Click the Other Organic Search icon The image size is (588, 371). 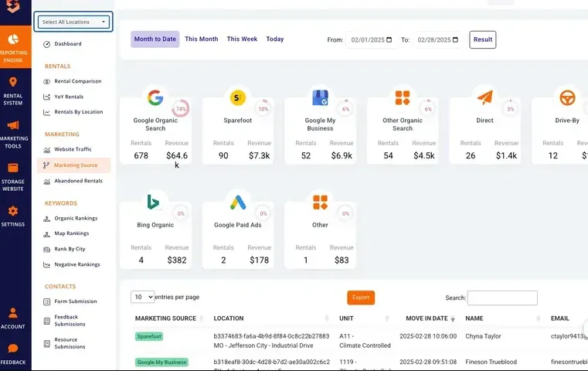(x=403, y=98)
